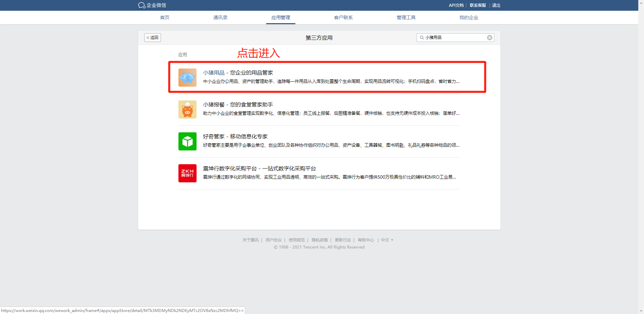Open the ZKH 震坤行 red icon
Viewport: 644px width, 314px height.
(x=187, y=173)
